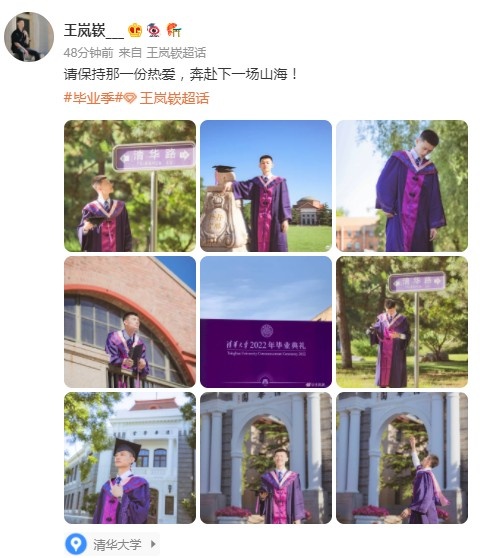Open the orange 王岚嵚超话 super-topic link
Screen dimensions: 484x558
coord(174,98)
